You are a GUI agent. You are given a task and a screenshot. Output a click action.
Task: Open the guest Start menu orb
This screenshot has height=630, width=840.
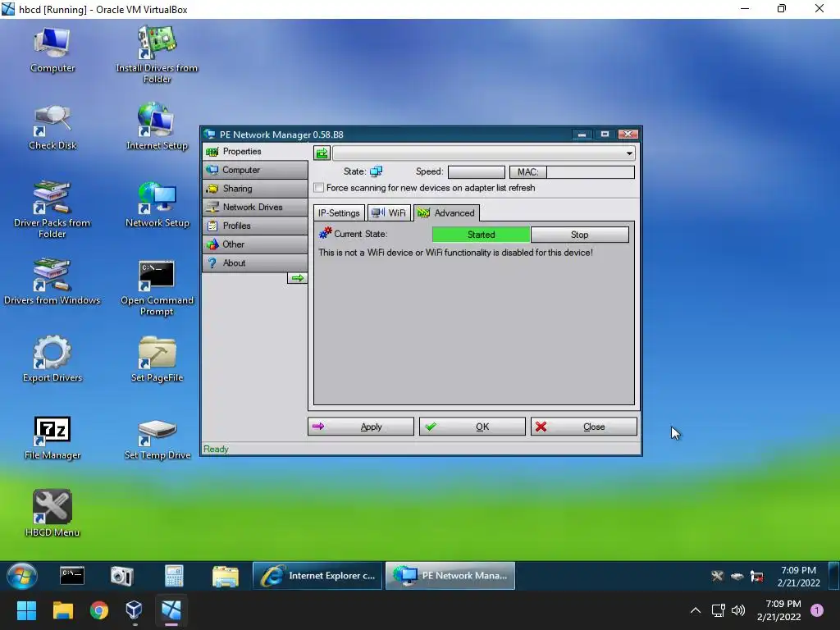[x=22, y=576]
